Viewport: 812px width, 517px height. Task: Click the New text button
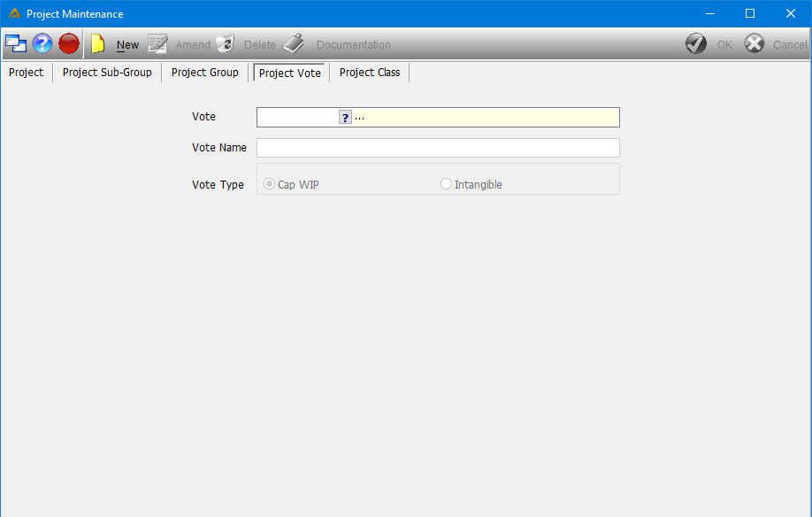click(127, 45)
